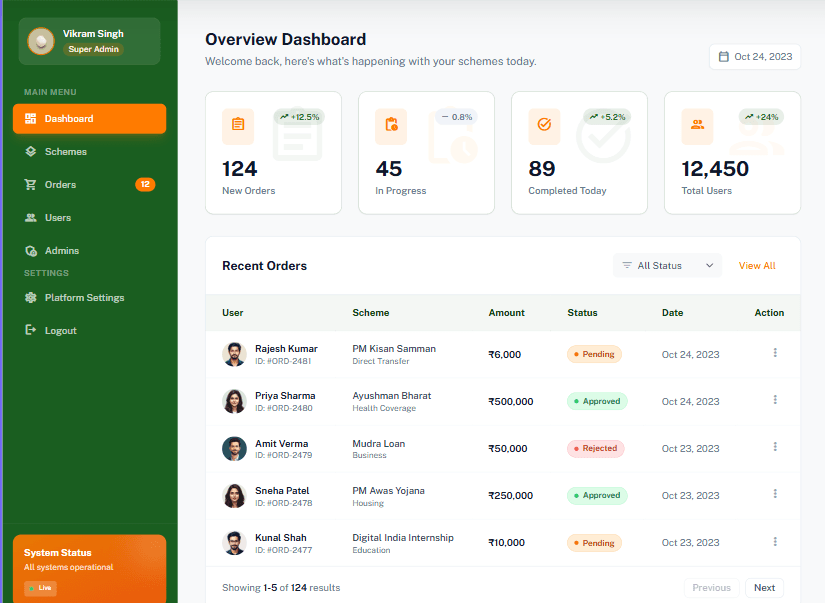Image resolution: width=825 pixels, height=603 pixels.
Task: Click the Completed Today checkmark icon
Action: 544,125
